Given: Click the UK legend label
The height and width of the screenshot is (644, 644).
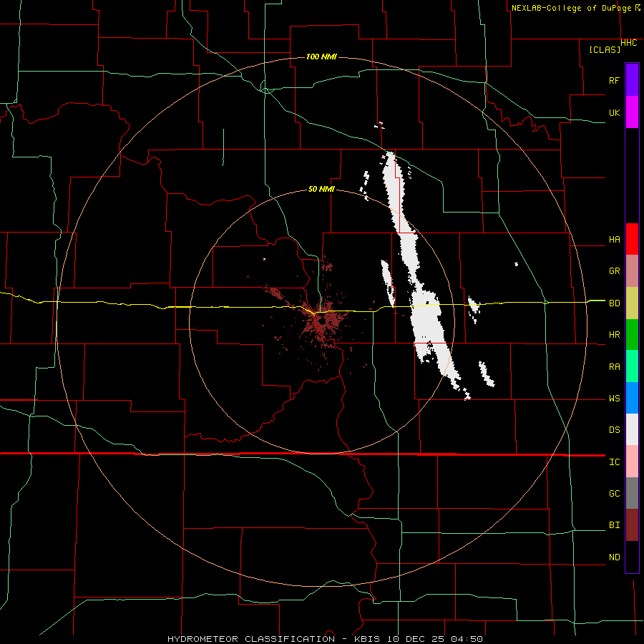Looking at the screenshot, I should pos(614,112).
